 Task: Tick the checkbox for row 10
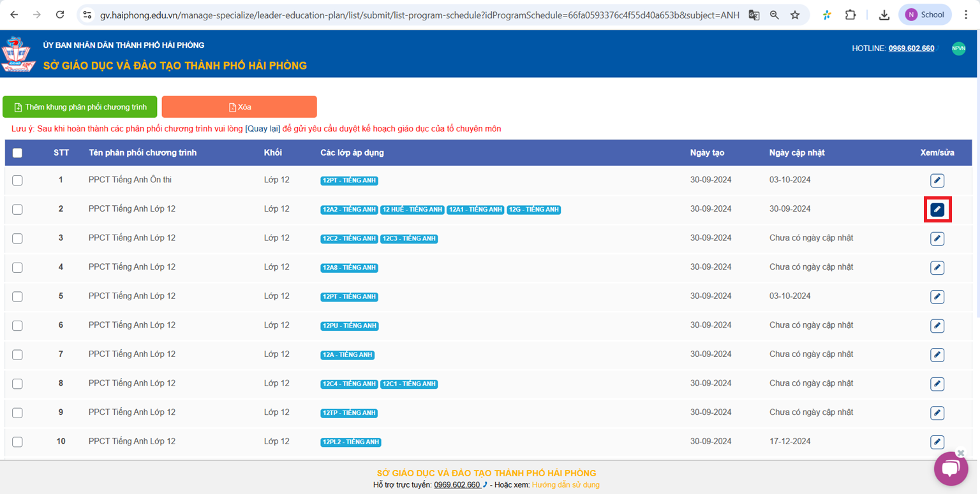click(x=17, y=442)
